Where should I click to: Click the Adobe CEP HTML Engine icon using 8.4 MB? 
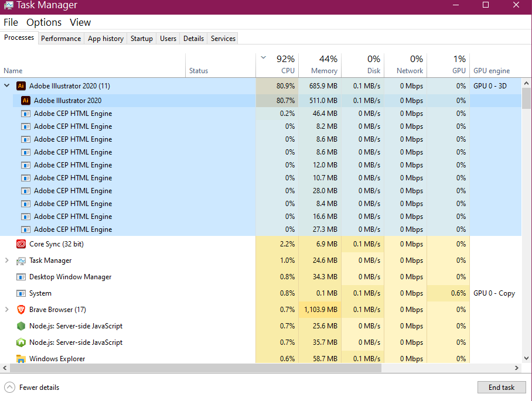tap(26, 204)
